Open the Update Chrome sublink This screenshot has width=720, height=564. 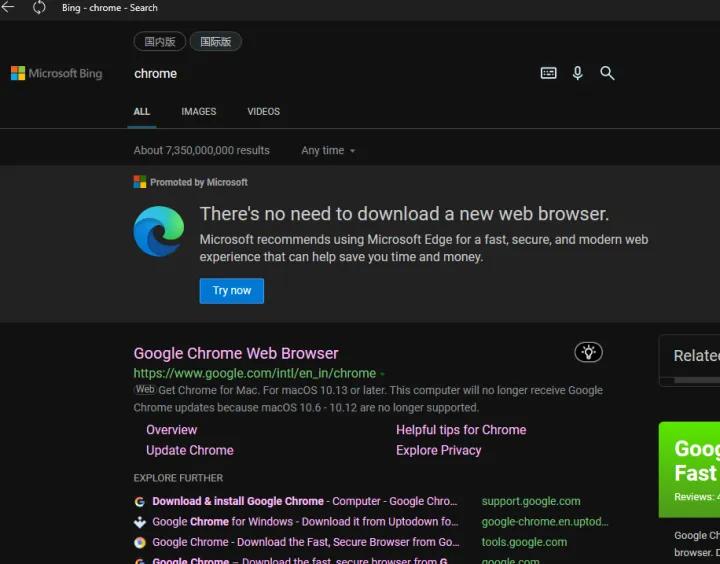[190, 450]
